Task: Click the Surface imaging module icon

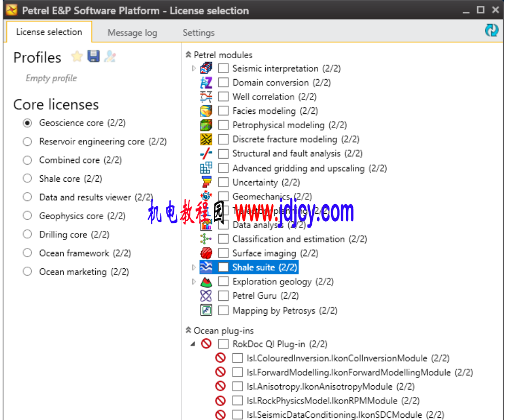Action: click(206, 253)
